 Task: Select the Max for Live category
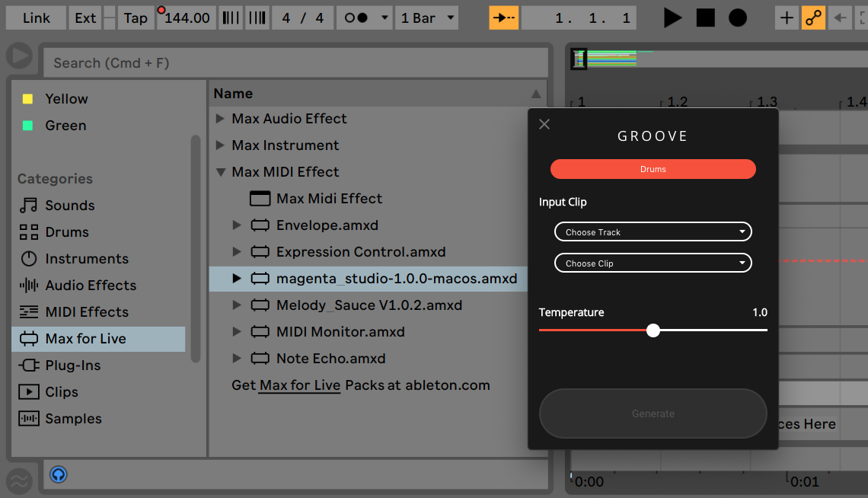click(x=98, y=339)
